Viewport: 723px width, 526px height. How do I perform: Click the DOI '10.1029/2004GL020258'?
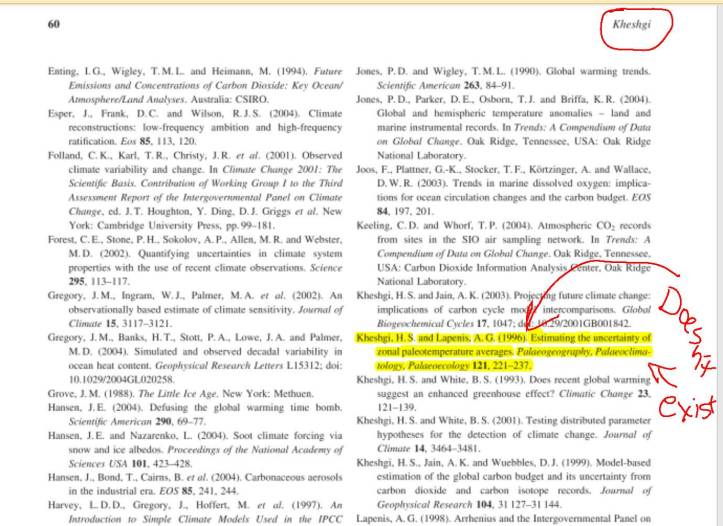click(121, 380)
